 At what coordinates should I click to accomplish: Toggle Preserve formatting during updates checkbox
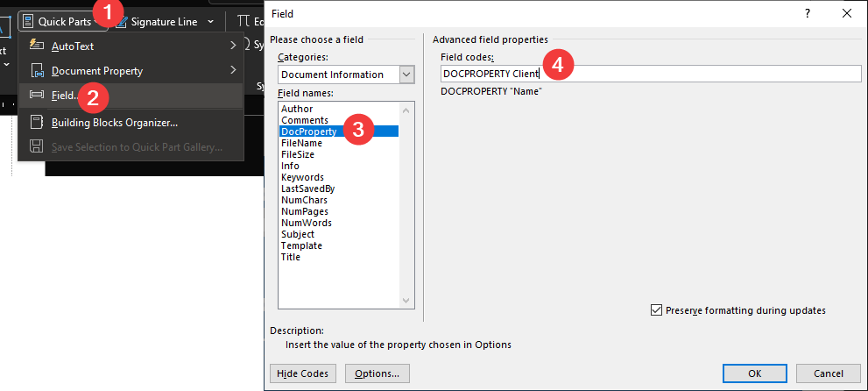656,310
